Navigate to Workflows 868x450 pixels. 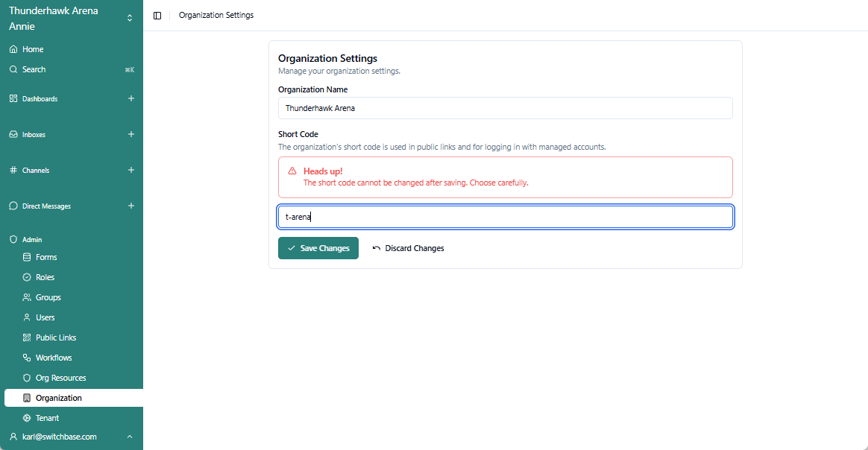click(x=54, y=358)
